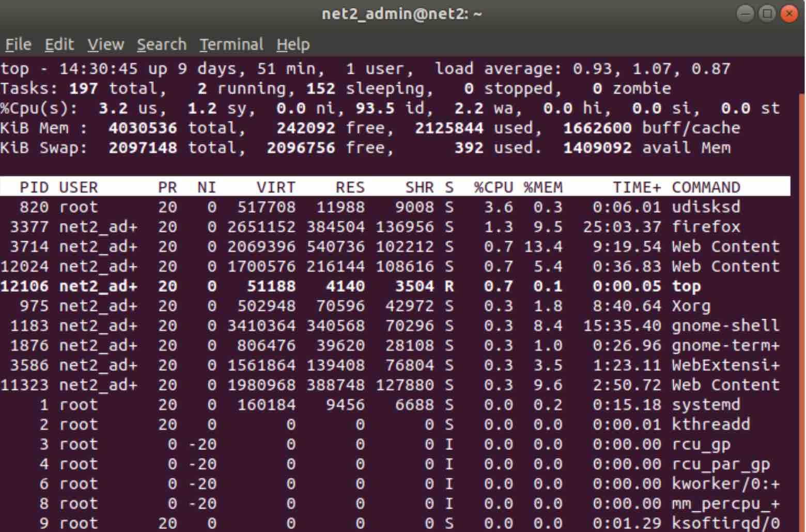Click the SHR column header
Image resolution: width=806 pixels, height=532 pixels.
click(419, 187)
